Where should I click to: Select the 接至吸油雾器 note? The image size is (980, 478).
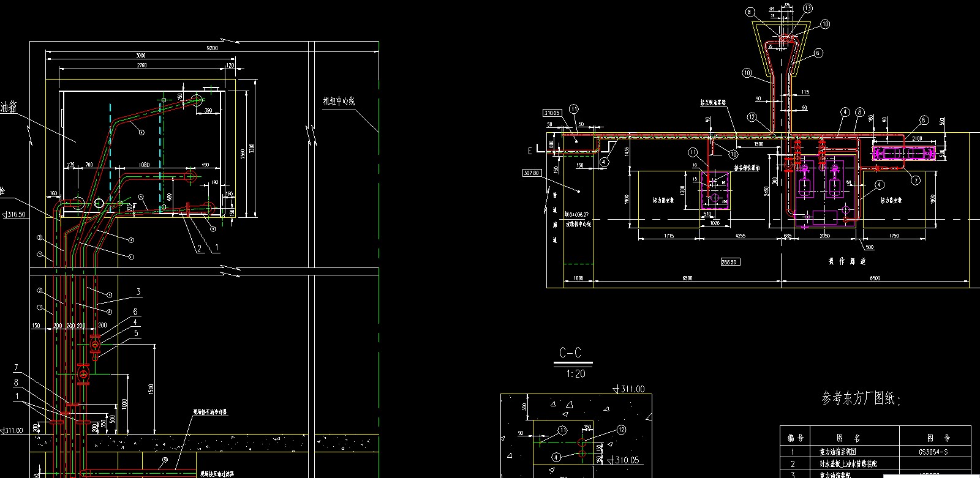tap(714, 103)
